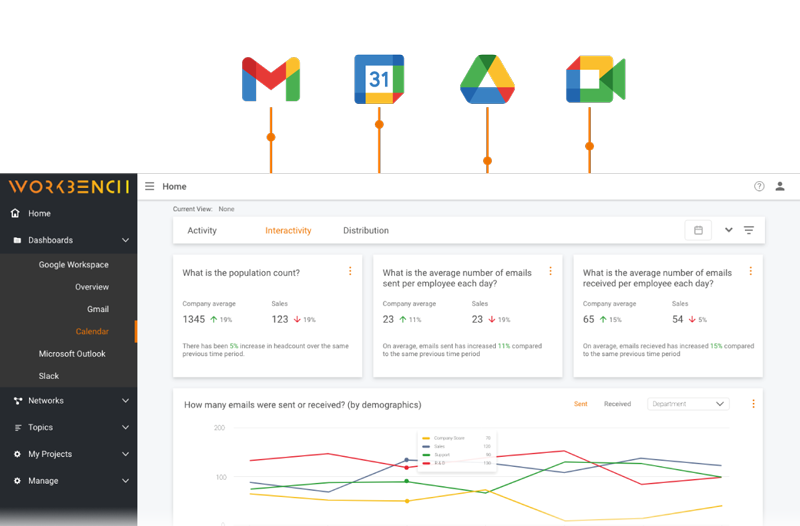800x526 pixels.
Task: Open options menu on emails sent card
Action: [x=551, y=271]
